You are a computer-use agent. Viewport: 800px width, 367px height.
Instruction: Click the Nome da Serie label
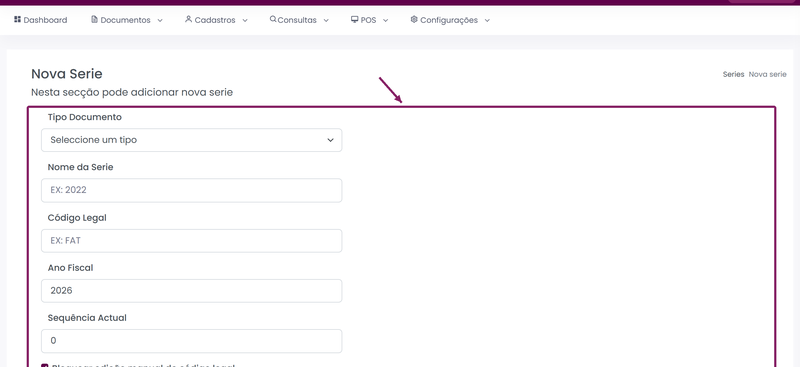tap(80, 167)
